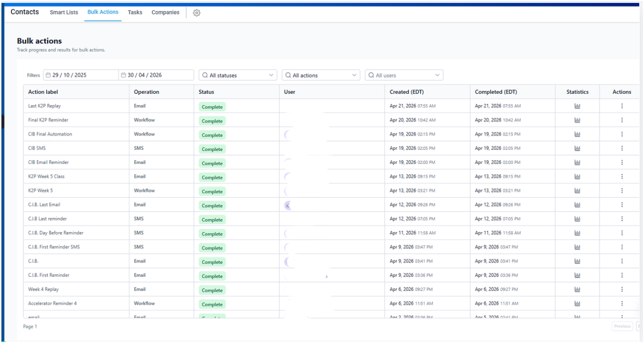
Task: Click the Statistics column header
Action: (x=577, y=92)
